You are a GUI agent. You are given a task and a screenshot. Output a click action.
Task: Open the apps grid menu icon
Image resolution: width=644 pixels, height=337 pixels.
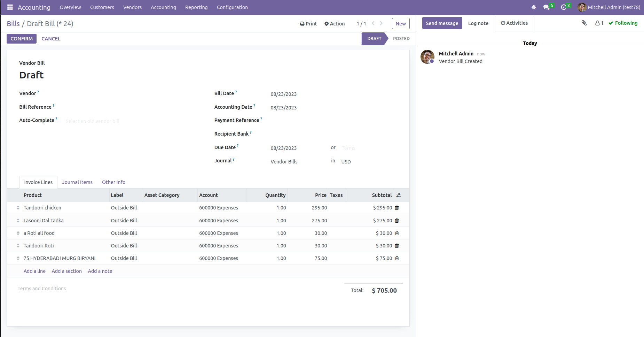[x=10, y=7]
